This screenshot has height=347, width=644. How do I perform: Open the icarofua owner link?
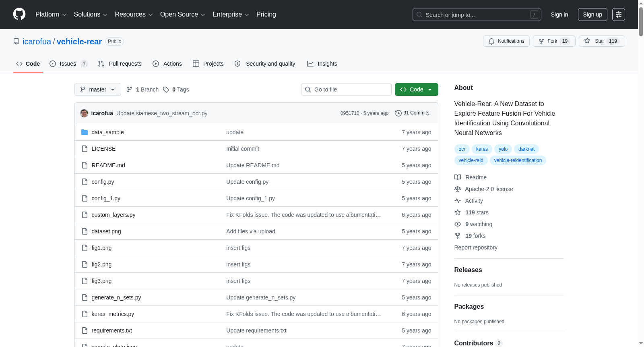[37, 42]
